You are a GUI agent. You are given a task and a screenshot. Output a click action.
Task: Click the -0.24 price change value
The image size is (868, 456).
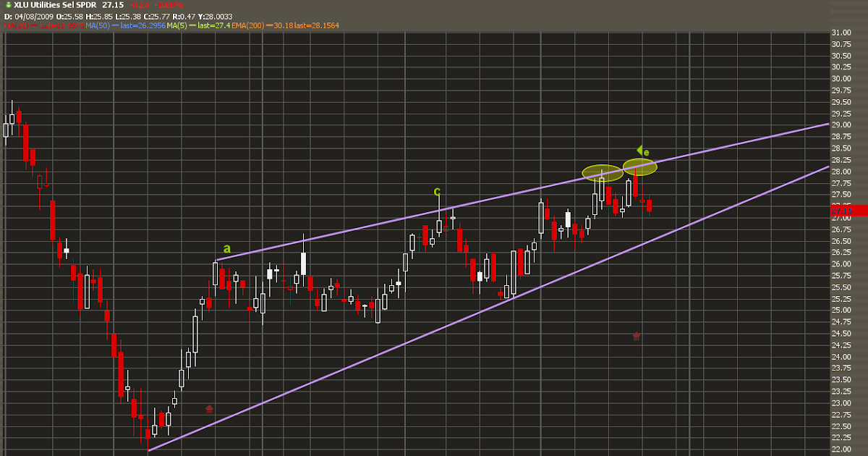139,5
